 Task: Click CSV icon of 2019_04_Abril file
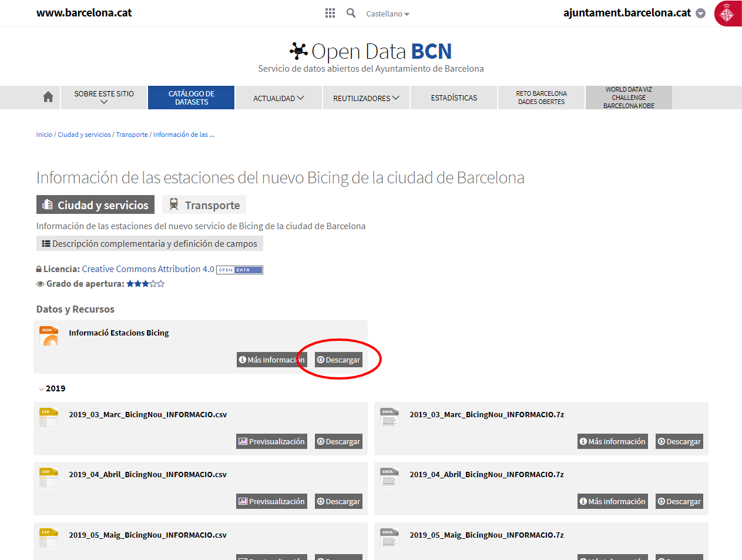pyautogui.click(x=49, y=478)
